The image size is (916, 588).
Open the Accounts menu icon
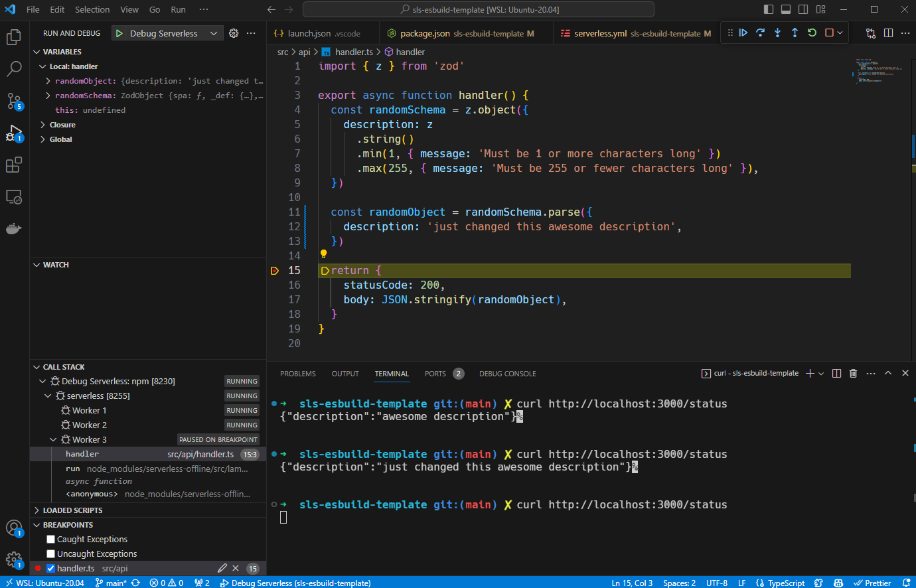click(14, 528)
